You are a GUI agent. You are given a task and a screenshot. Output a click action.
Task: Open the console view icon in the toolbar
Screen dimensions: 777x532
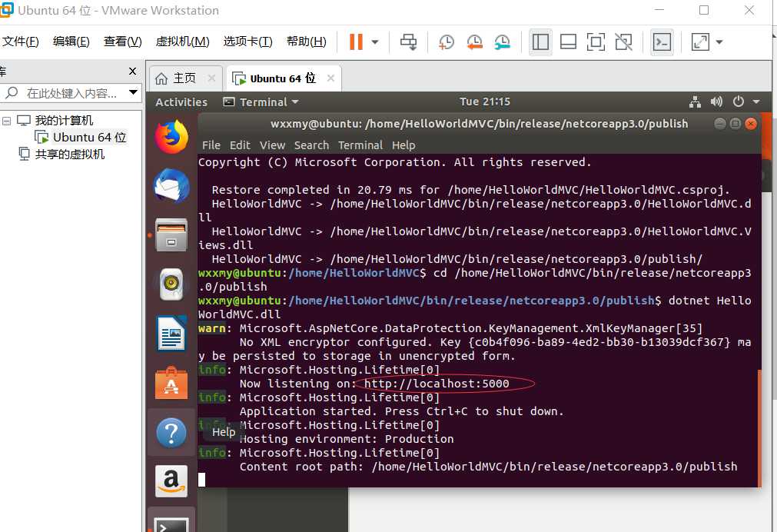pos(662,42)
